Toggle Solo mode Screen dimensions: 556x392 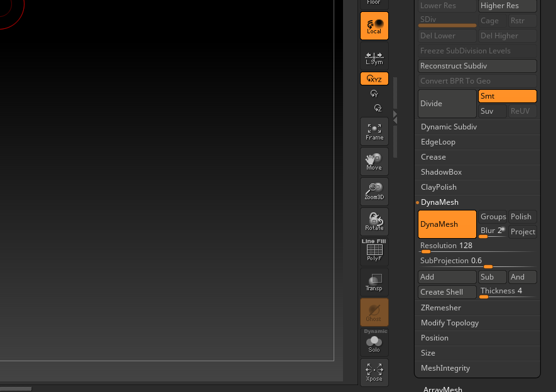coord(374,342)
